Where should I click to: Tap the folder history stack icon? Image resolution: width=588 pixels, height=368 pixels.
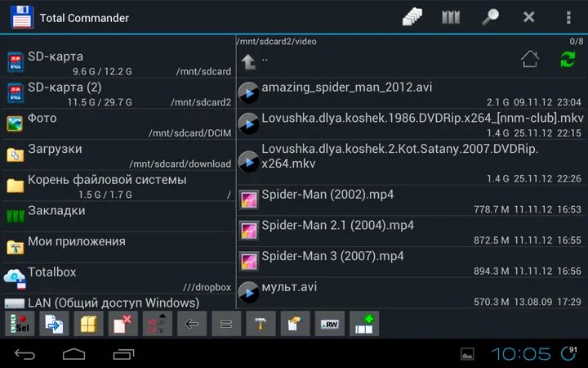point(412,17)
